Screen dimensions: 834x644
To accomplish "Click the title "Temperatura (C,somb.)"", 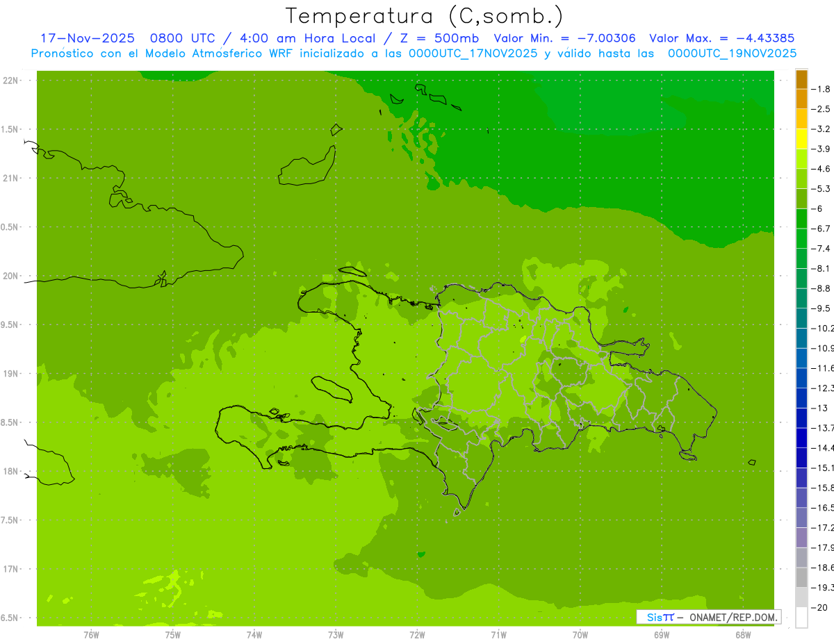I will 424,16.
